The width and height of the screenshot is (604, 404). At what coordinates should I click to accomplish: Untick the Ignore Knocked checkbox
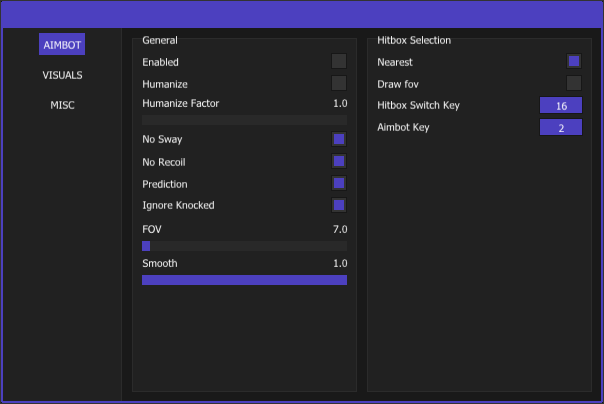339,205
